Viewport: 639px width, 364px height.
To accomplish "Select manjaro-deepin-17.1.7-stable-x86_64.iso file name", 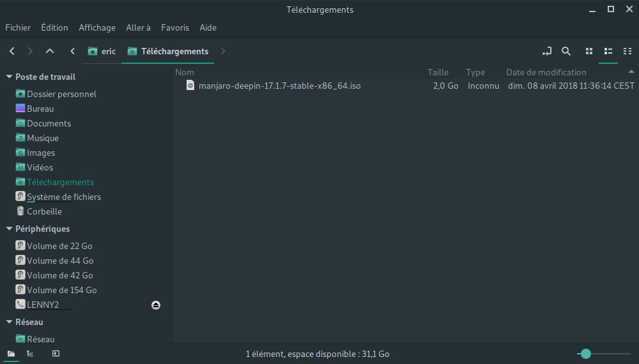I will [x=280, y=86].
